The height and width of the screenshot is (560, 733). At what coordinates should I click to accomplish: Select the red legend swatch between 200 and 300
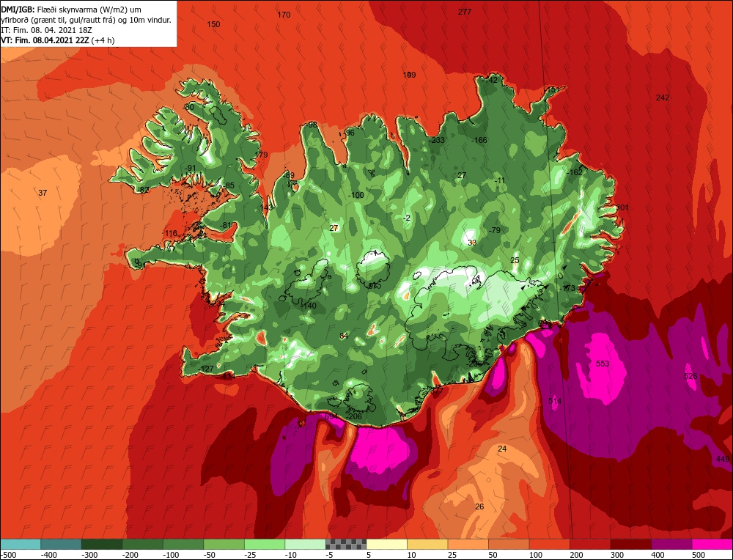590,544
